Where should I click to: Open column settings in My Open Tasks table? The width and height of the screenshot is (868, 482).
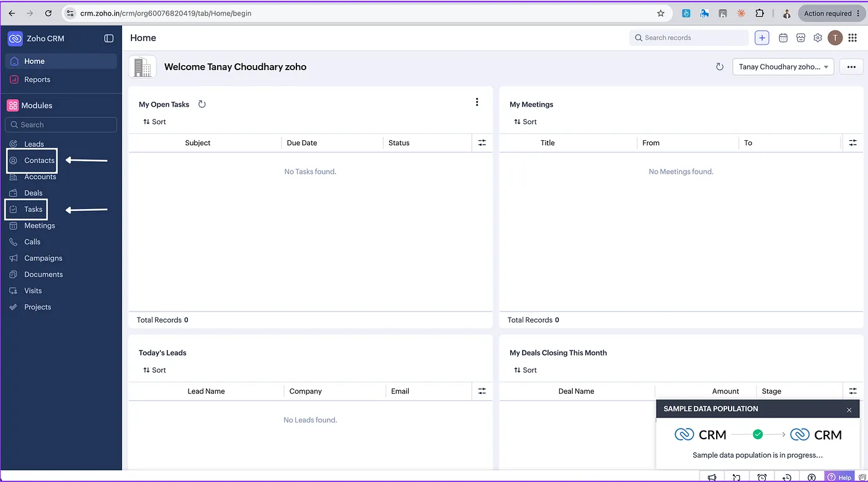click(482, 143)
